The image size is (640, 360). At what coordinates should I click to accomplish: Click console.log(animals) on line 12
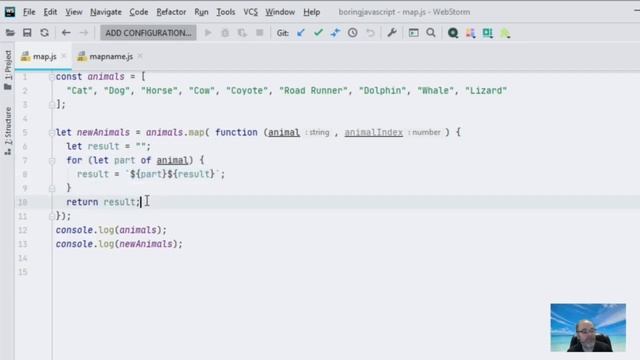pos(111,230)
